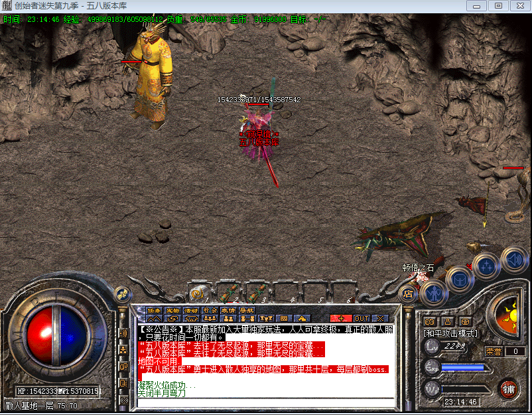Use the scroll in quick slot 1
Screen dimensions: 532x415
point(198,293)
